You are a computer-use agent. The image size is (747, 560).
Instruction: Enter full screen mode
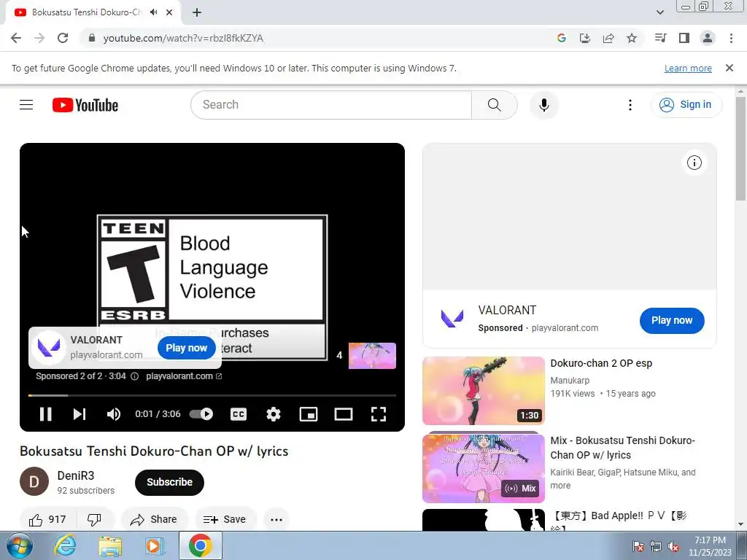coord(379,414)
